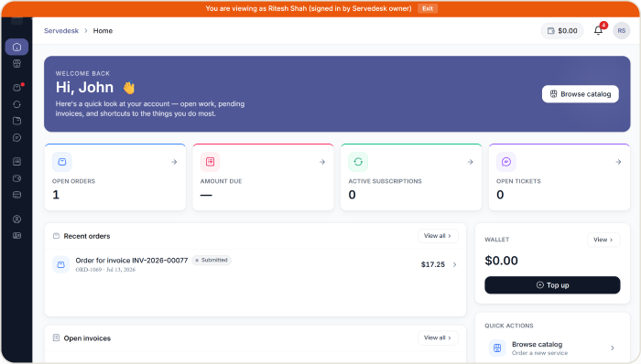
Task: Click the wallet card $0.00 balance
Action: (501, 261)
